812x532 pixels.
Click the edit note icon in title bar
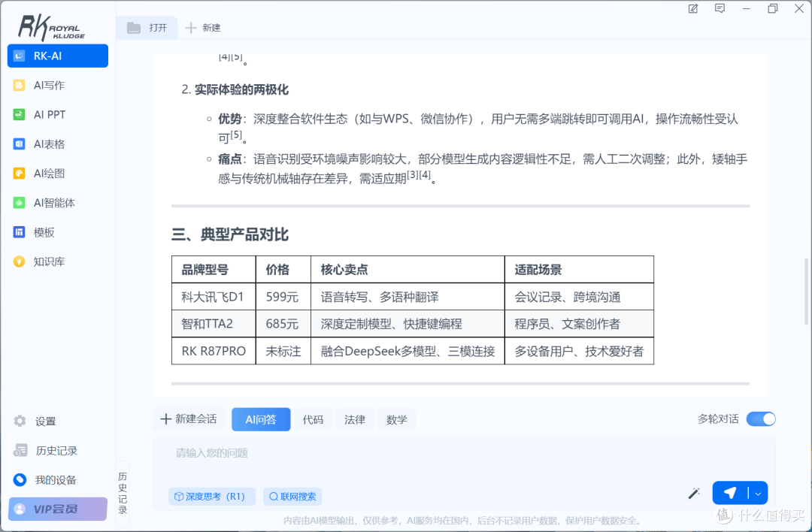[693, 9]
